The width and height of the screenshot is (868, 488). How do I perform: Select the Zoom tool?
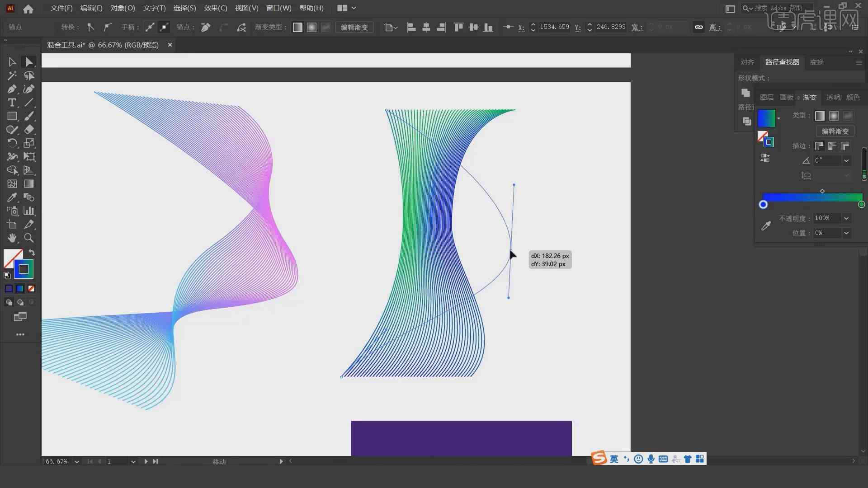click(29, 238)
